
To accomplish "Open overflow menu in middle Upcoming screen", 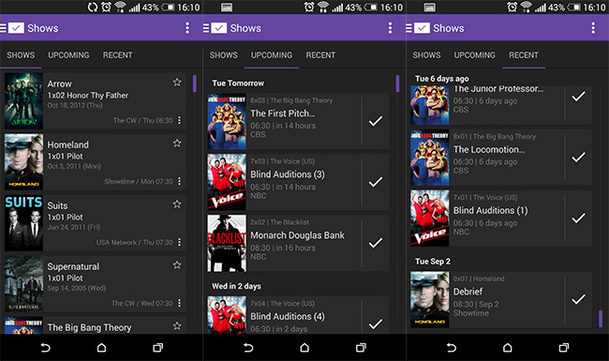I will [x=390, y=28].
